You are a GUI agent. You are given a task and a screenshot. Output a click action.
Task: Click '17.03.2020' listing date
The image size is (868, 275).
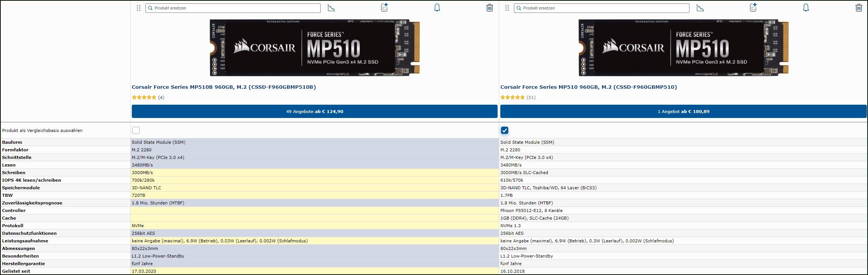144,271
